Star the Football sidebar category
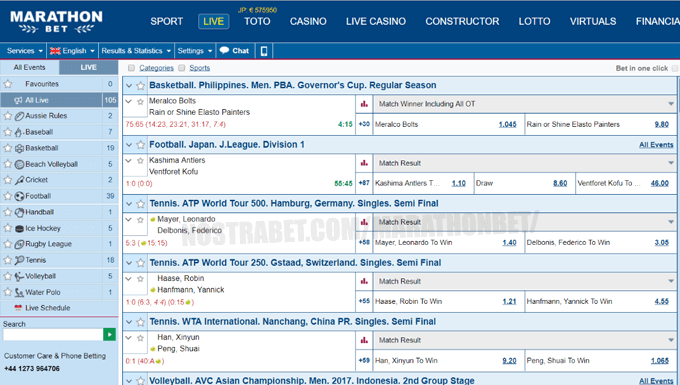 pyautogui.click(x=7, y=196)
